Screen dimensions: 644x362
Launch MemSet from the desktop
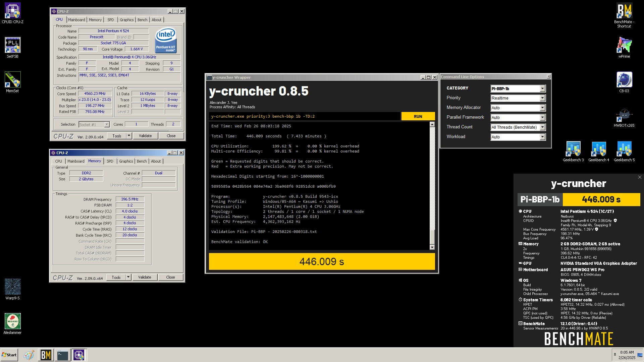click(12, 82)
